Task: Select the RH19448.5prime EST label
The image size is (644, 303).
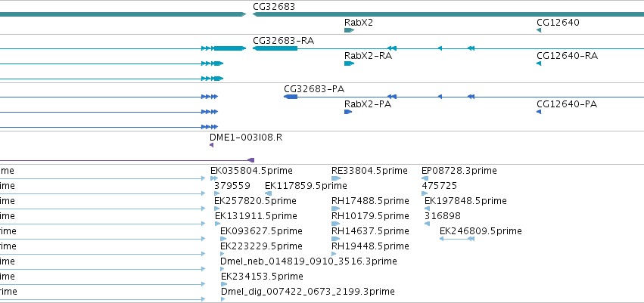Action: (371, 246)
